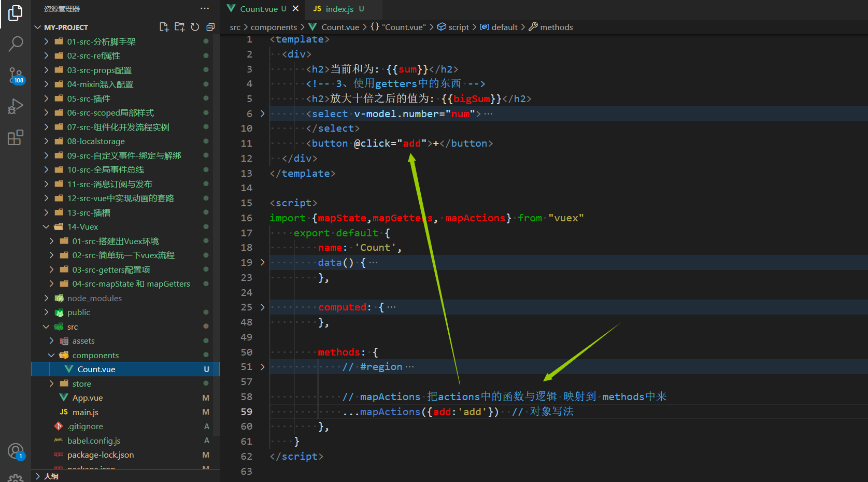Open the .gitignore file

[x=84, y=426]
